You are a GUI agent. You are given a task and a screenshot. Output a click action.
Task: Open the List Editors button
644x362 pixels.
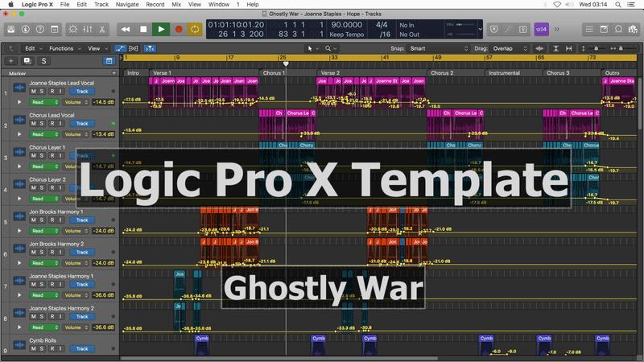point(589,29)
